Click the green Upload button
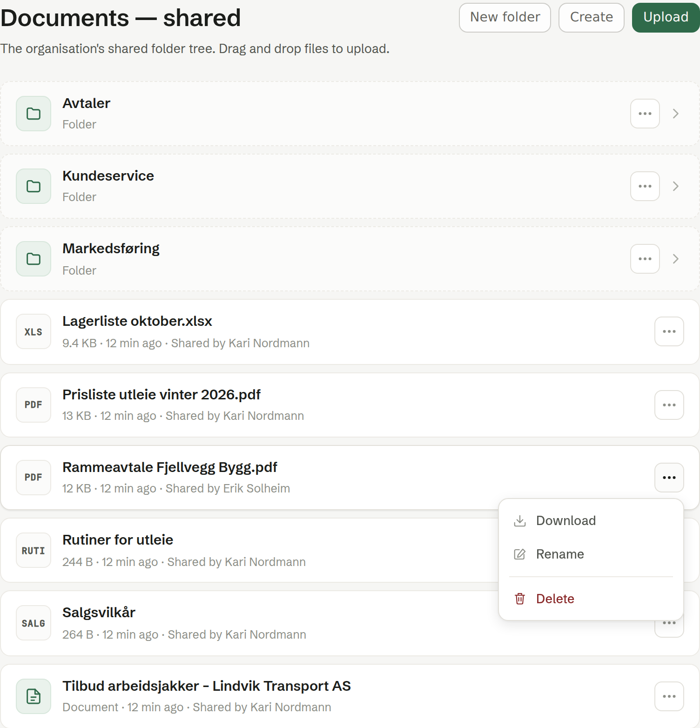Viewport: 700px width, 728px height. (x=666, y=18)
